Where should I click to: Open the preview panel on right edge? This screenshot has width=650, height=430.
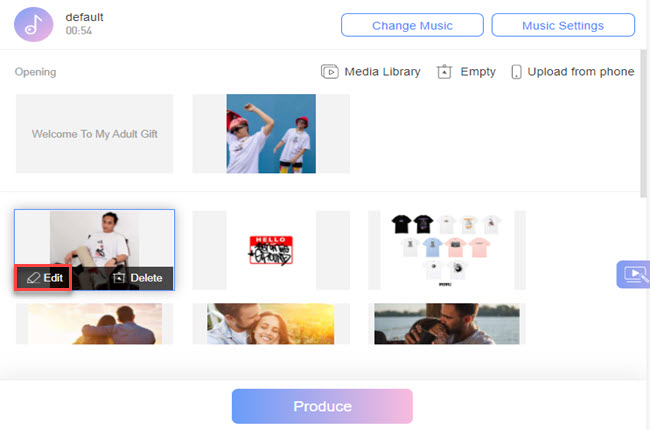[x=633, y=273]
